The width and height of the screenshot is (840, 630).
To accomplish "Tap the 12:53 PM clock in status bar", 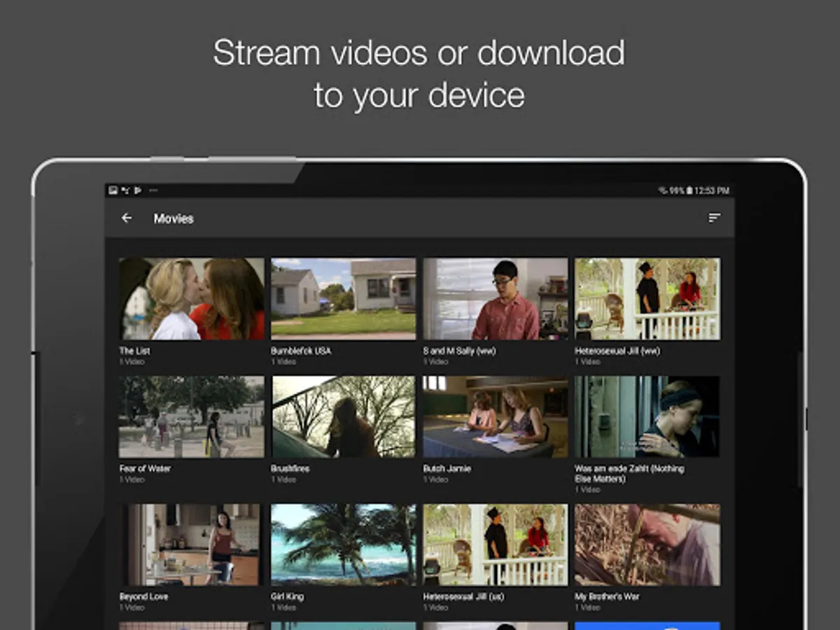I will pos(712,190).
